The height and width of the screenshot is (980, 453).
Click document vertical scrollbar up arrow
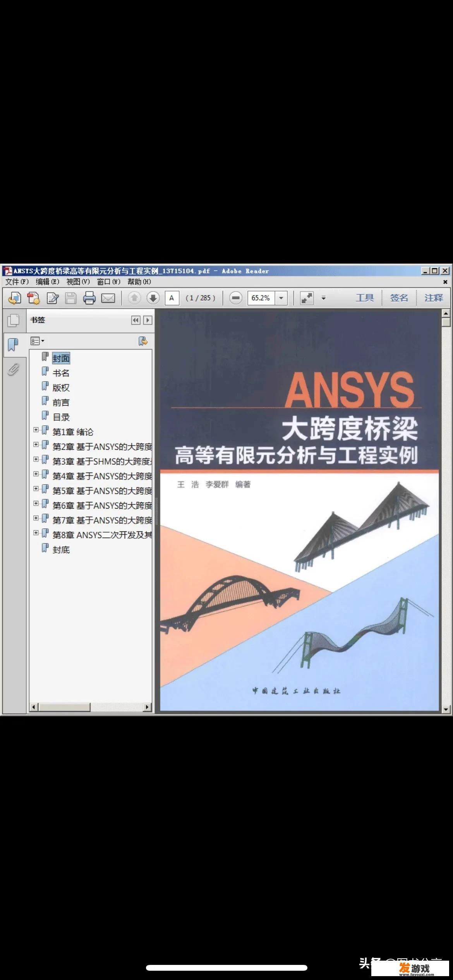click(446, 313)
